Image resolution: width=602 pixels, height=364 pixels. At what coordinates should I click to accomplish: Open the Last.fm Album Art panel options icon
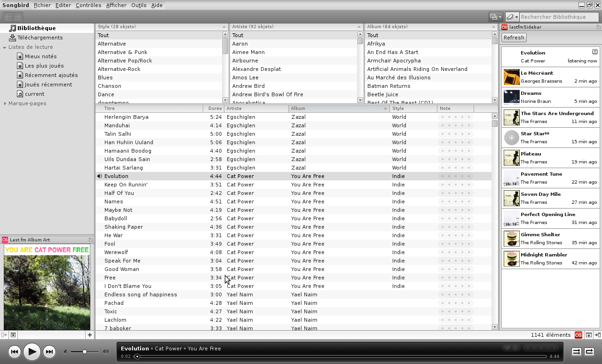91,240
